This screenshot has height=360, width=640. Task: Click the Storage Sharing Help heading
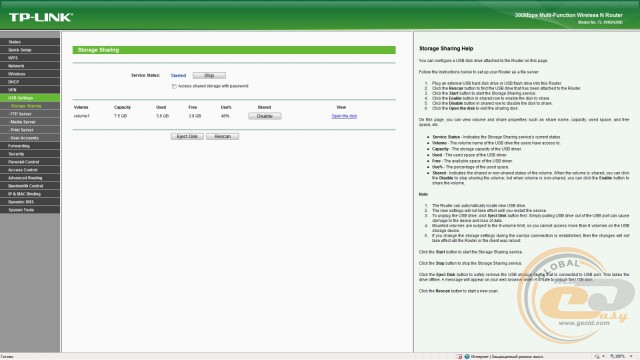[x=446, y=49]
